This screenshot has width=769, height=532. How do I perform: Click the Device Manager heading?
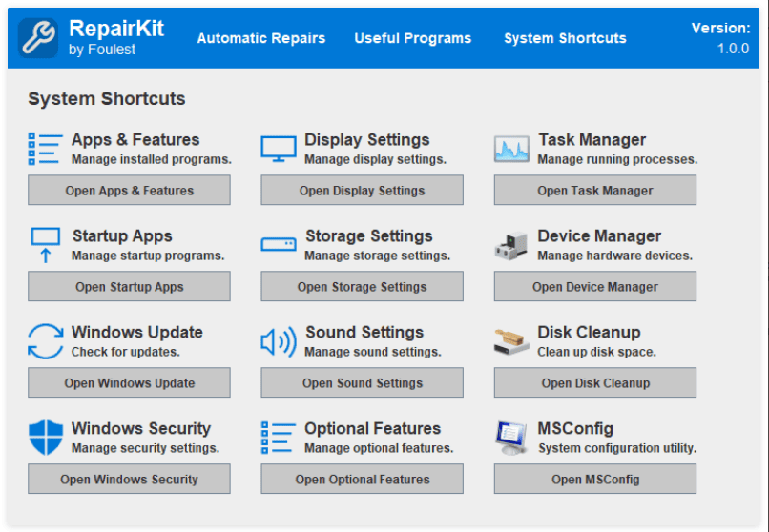tap(599, 236)
